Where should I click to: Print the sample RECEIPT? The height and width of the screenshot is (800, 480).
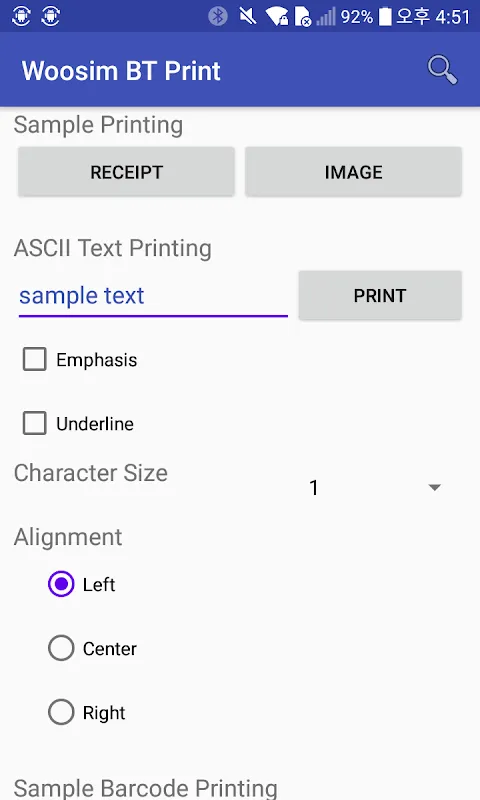pos(127,172)
